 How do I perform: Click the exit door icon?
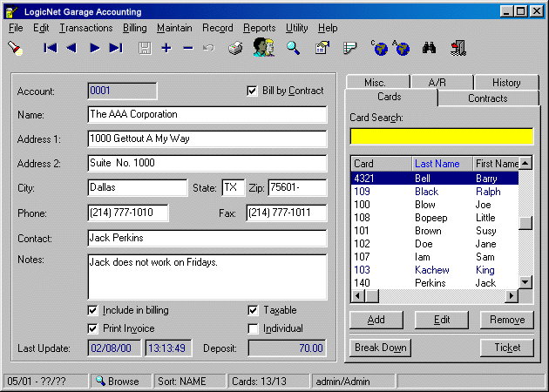point(458,48)
